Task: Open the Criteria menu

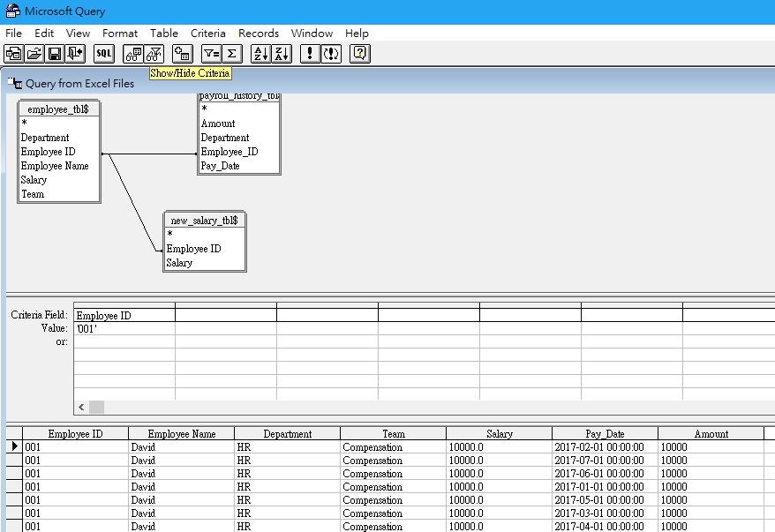Action: (208, 33)
